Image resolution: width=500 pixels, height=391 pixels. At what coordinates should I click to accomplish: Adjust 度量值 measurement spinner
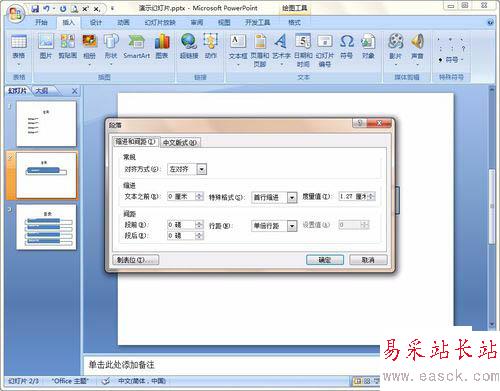click(371, 196)
